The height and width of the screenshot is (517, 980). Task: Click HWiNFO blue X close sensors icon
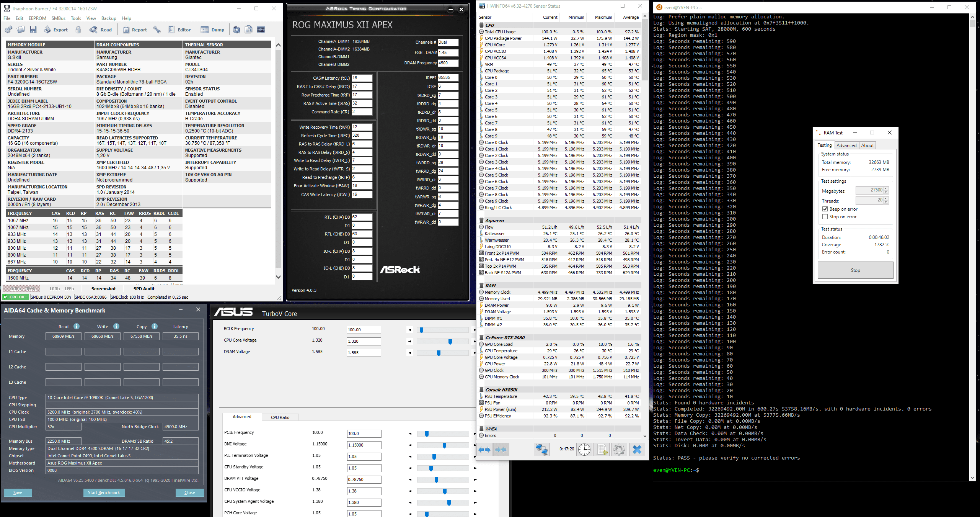point(637,450)
